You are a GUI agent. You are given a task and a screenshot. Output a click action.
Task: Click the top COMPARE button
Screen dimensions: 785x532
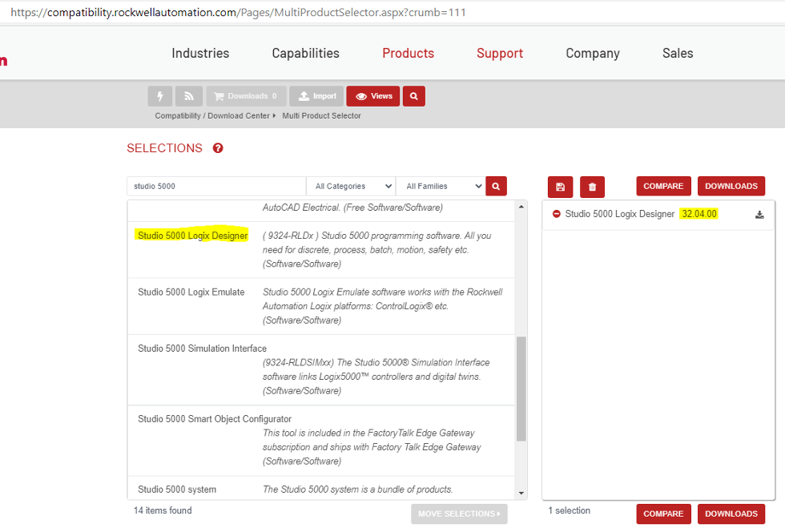pyautogui.click(x=663, y=187)
